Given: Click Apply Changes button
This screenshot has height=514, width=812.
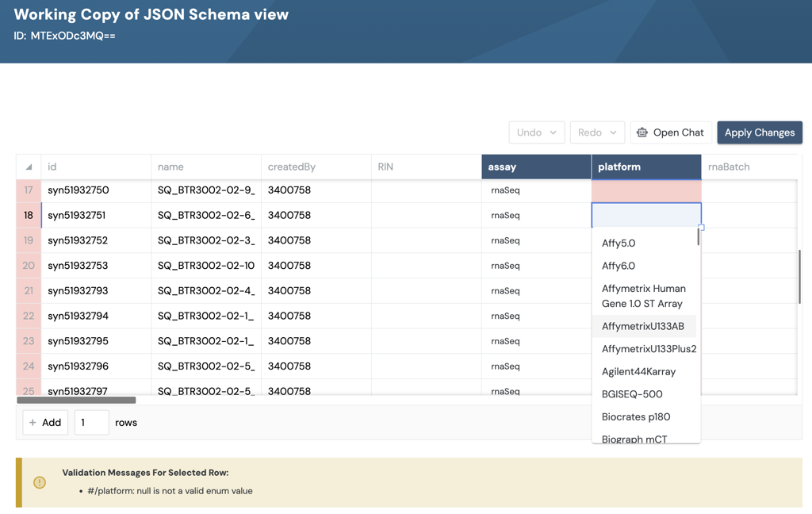Looking at the screenshot, I should click(759, 132).
